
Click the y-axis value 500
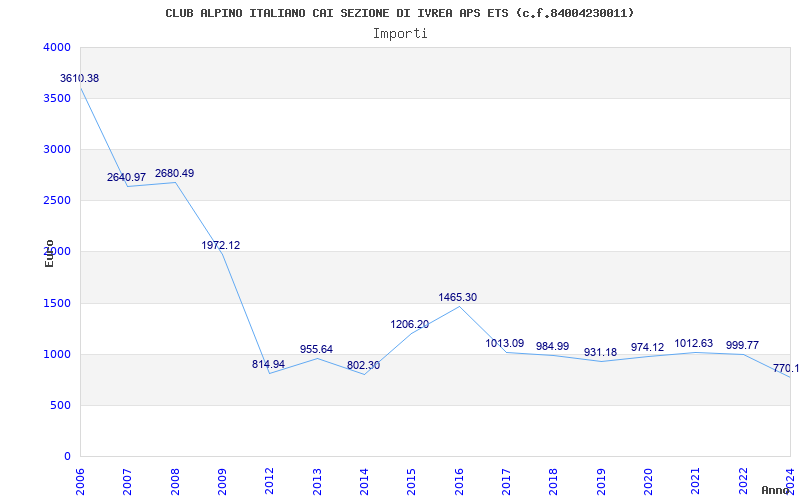[60, 406]
